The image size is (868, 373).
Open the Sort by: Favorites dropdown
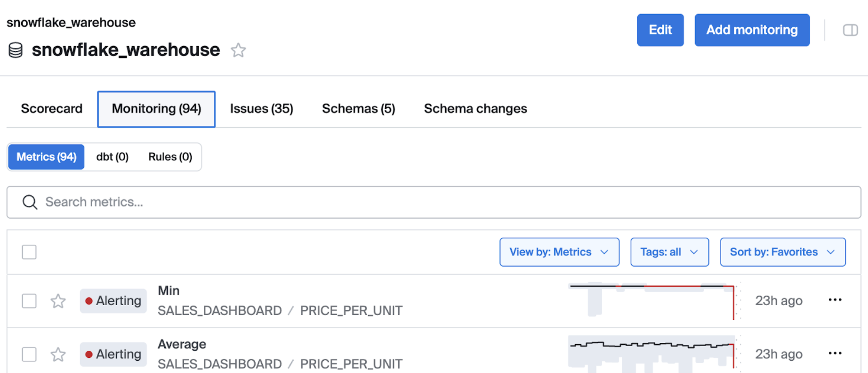[782, 252]
